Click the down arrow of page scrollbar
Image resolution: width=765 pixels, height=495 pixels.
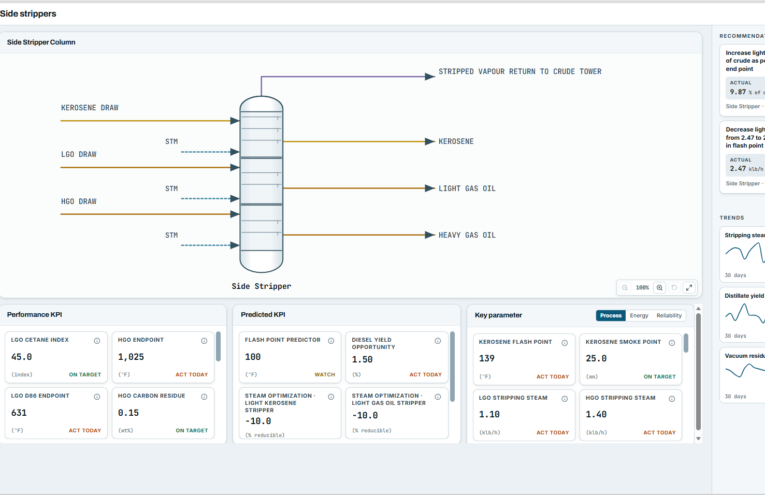tap(698, 438)
